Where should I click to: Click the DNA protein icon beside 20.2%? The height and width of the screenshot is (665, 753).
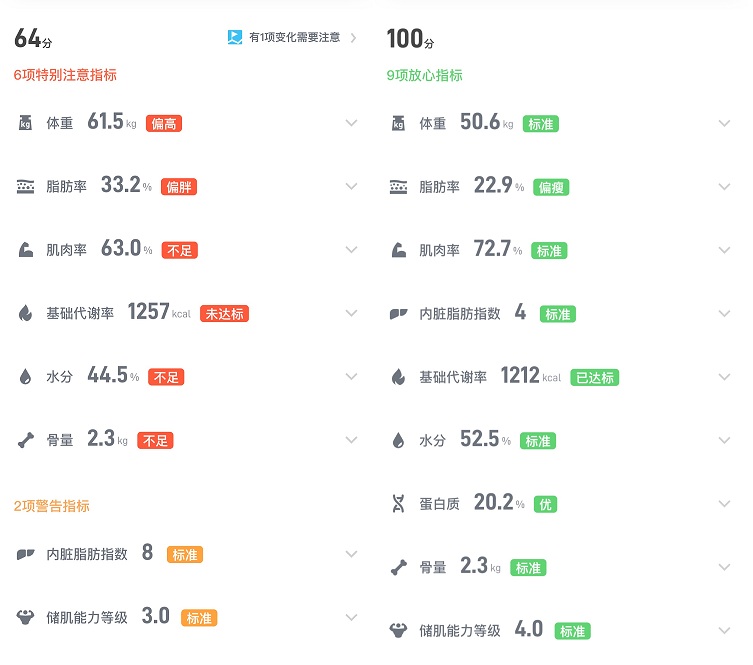coord(398,504)
